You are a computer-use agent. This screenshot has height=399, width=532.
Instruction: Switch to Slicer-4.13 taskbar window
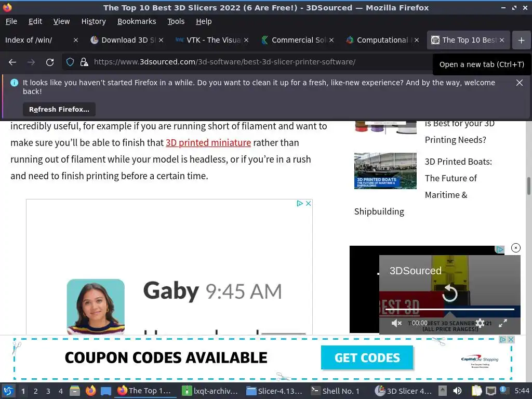(x=274, y=391)
